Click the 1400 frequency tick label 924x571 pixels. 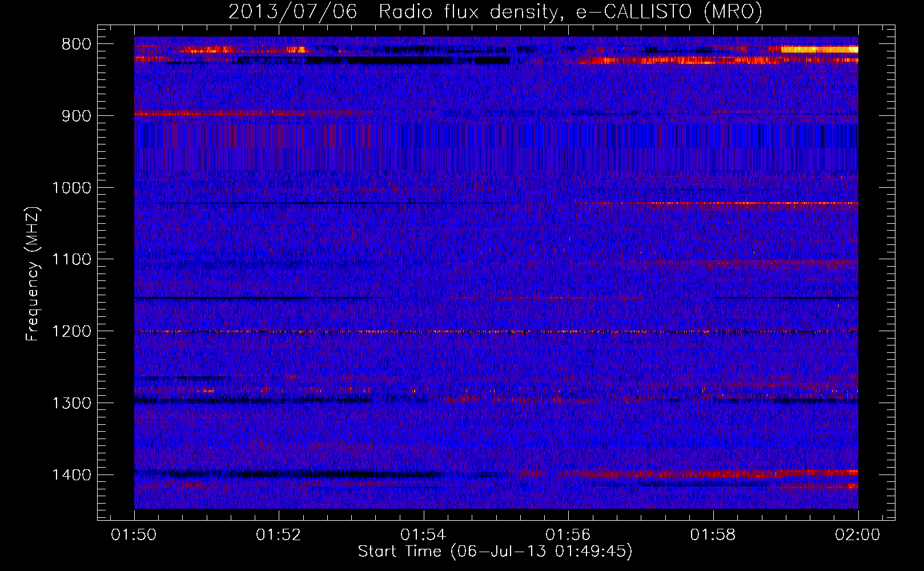tap(71, 475)
